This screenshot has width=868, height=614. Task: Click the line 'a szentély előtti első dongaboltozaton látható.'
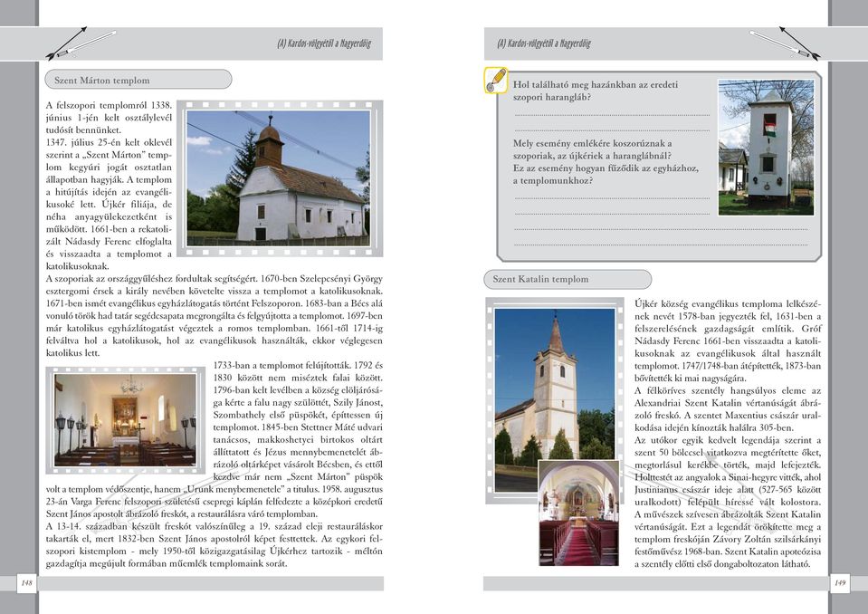point(722,564)
